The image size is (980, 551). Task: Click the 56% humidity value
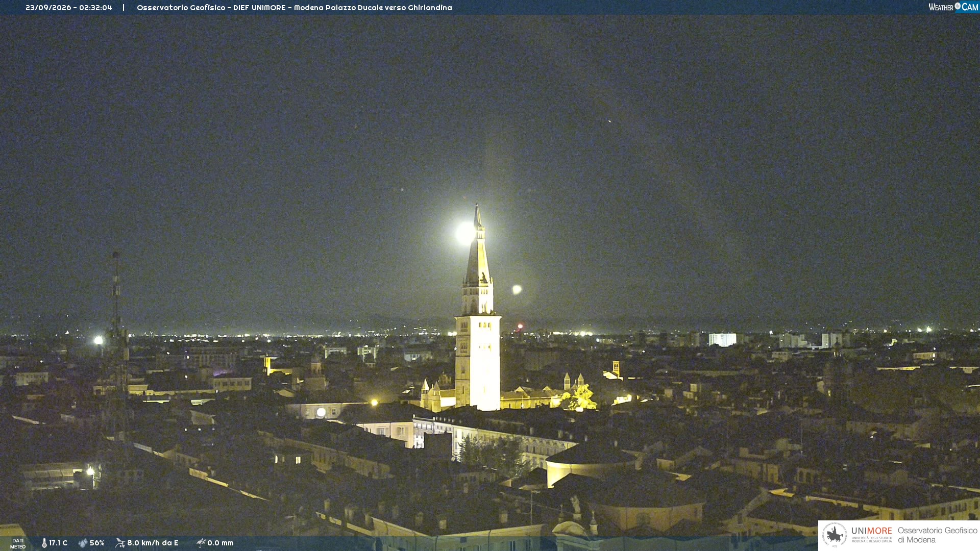tap(97, 543)
